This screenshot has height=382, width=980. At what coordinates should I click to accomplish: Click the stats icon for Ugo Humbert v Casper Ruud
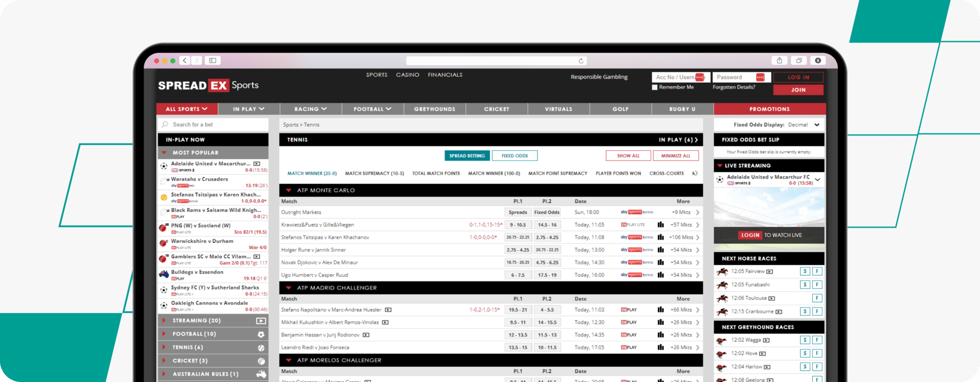tap(660, 275)
